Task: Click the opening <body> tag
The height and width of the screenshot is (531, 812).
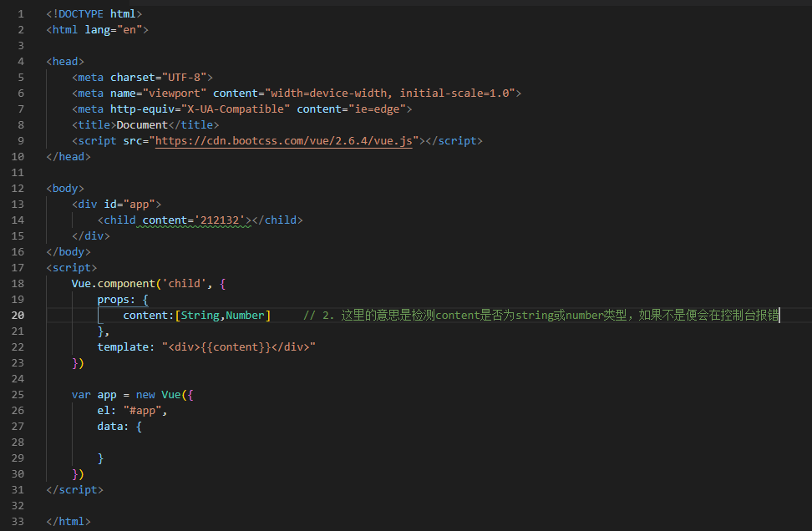Action: [65, 189]
